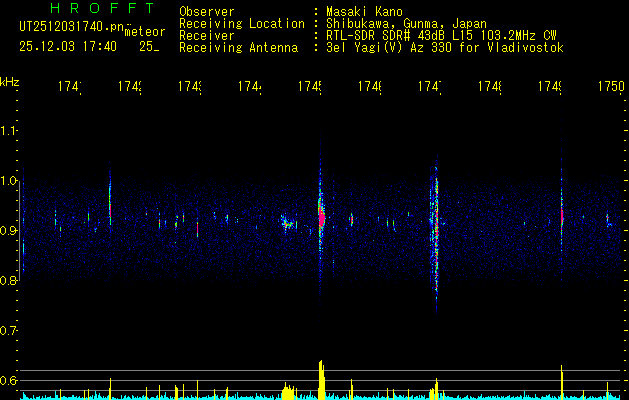Click the 3el Yagi antenna description
The width and height of the screenshot is (629, 400).
coord(445,48)
